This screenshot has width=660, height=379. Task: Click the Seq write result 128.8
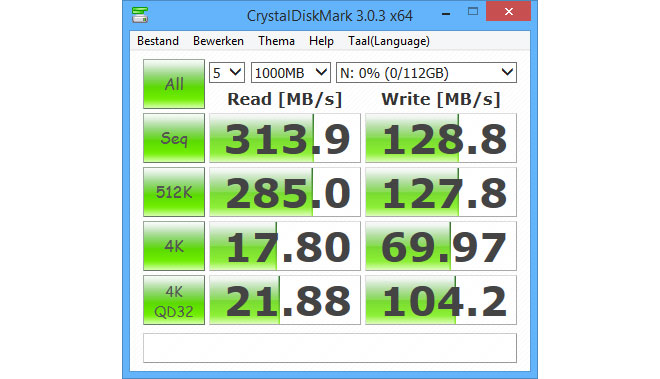(x=441, y=138)
